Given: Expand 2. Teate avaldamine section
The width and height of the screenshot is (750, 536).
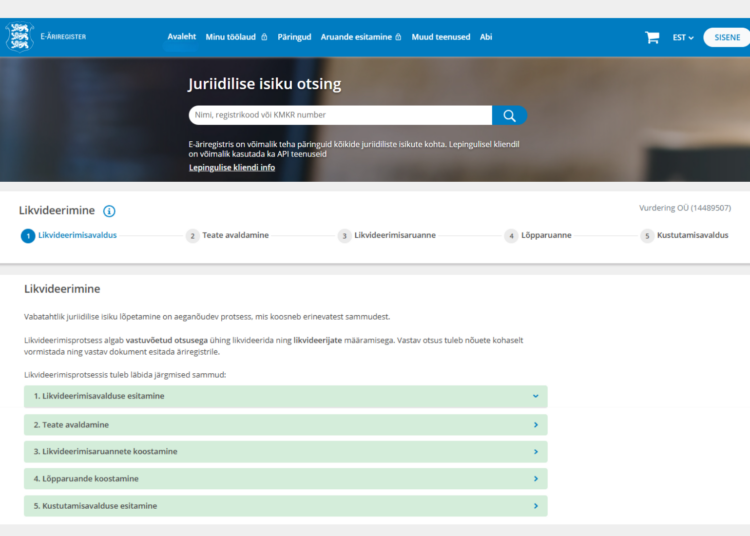Looking at the screenshot, I should (286, 425).
